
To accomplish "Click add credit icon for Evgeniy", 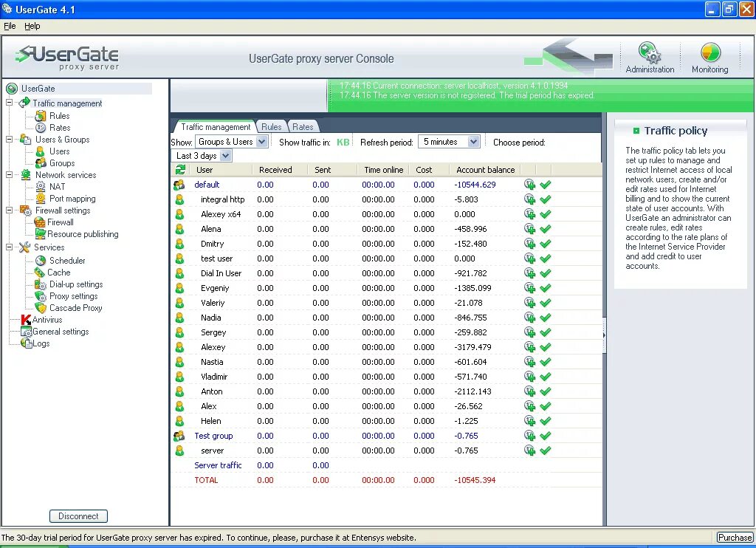I will click(x=529, y=288).
